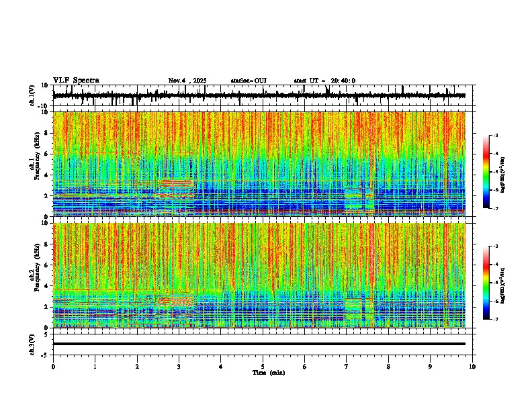Click the time axis tick label 10
This screenshot has width=532, height=411.
click(x=472, y=367)
